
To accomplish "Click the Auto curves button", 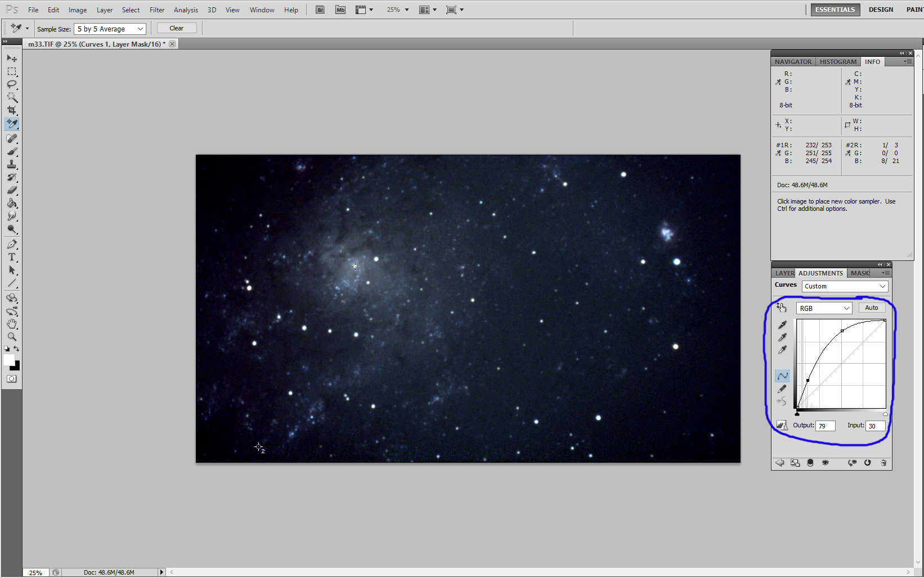I will tap(872, 308).
